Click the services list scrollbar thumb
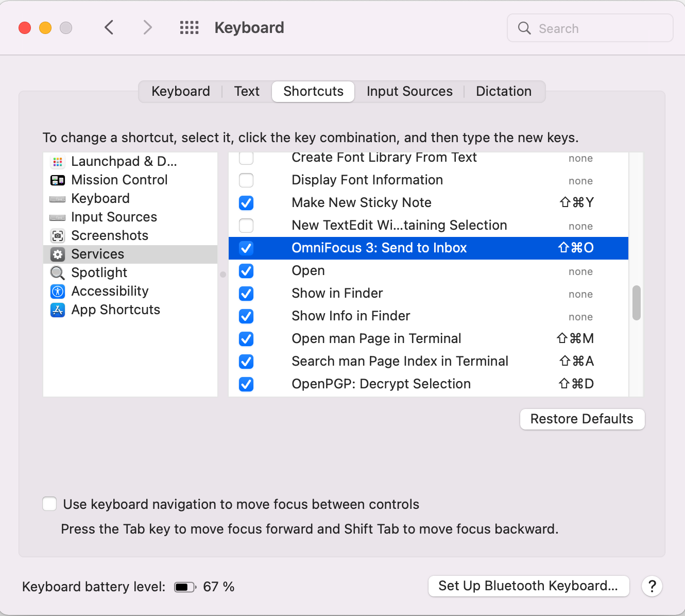This screenshot has height=616, width=685. point(637,303)
